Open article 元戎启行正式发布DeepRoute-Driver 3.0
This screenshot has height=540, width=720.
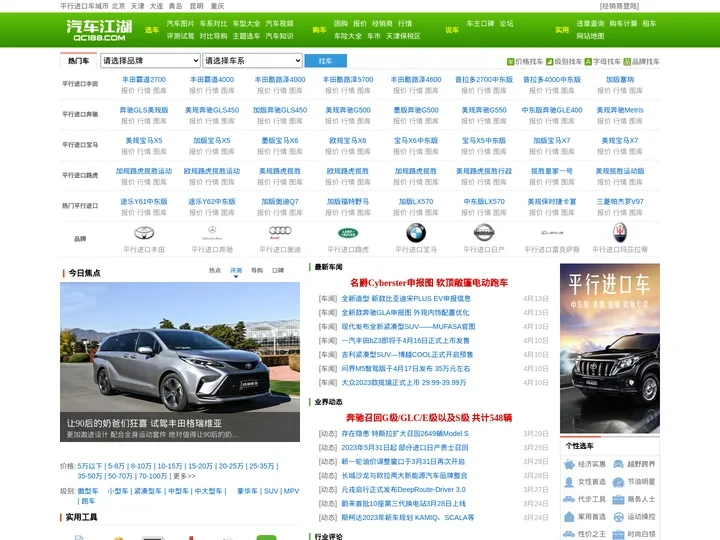pyautogui.click(x=403, y=489)
